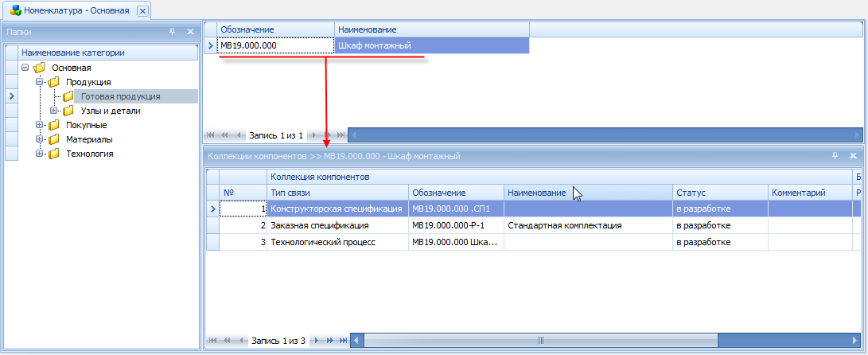Image resolution: width=868 pixels, height=355 pixels.
Task: Pin the Папки panel
Action: tap(172, 32)
